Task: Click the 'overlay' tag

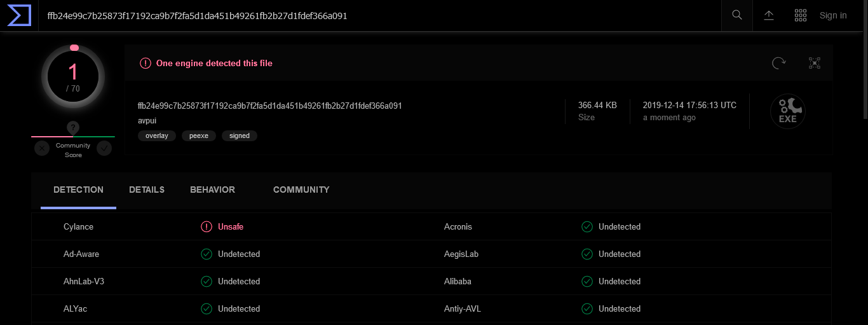Action: (156, 135)
